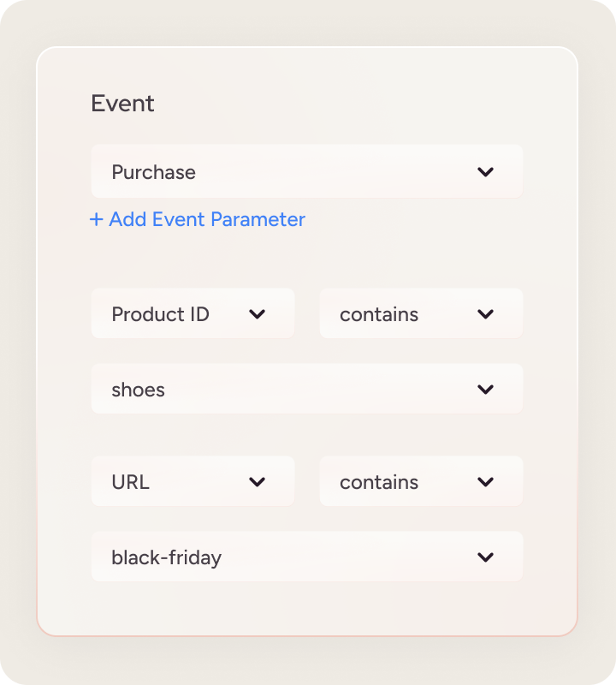Click the 'Purchase' event name text

[x=153, y=172]
